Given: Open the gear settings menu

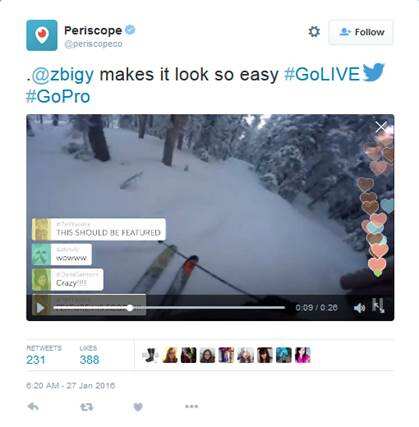Looking at the screenshot, I should pos(314,32).
